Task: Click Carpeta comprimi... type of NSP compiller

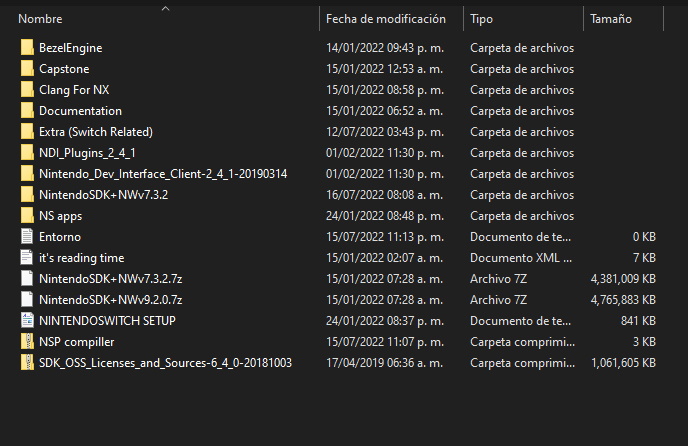Action: pyautogui.click(x=523, y=342)
